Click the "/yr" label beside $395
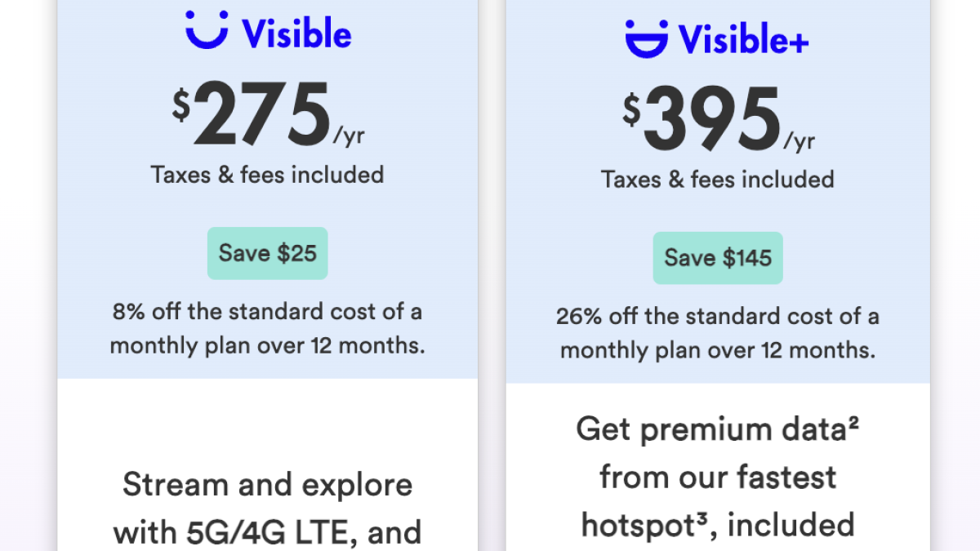The image size is (980, 551). (x=800, y=141)
